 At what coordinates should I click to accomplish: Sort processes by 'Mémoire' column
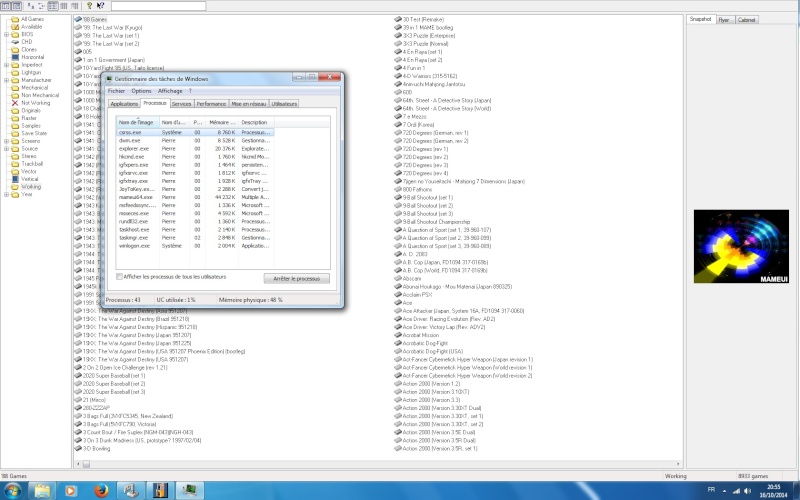pyautogui.click(x=222, y=122)
